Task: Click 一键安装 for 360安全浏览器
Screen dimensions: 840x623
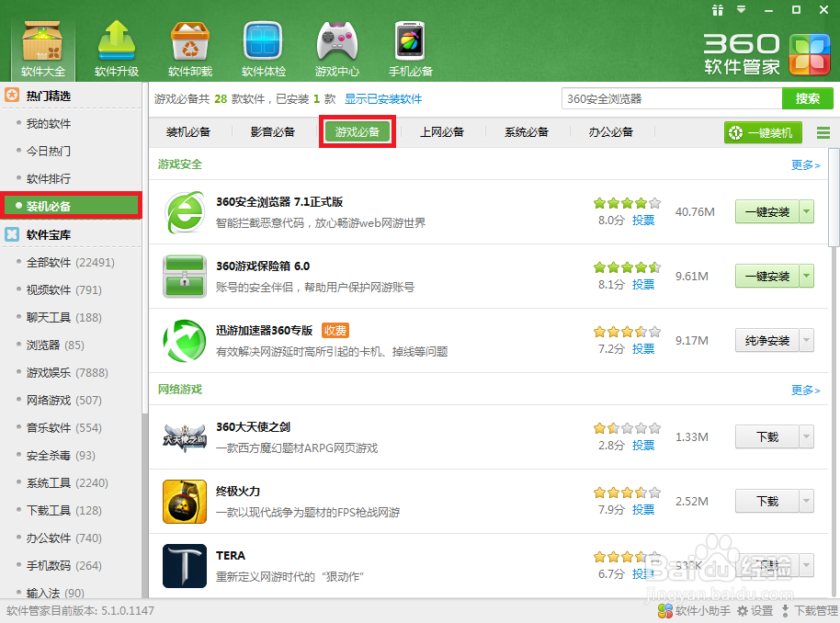Action: pos(767,211)
